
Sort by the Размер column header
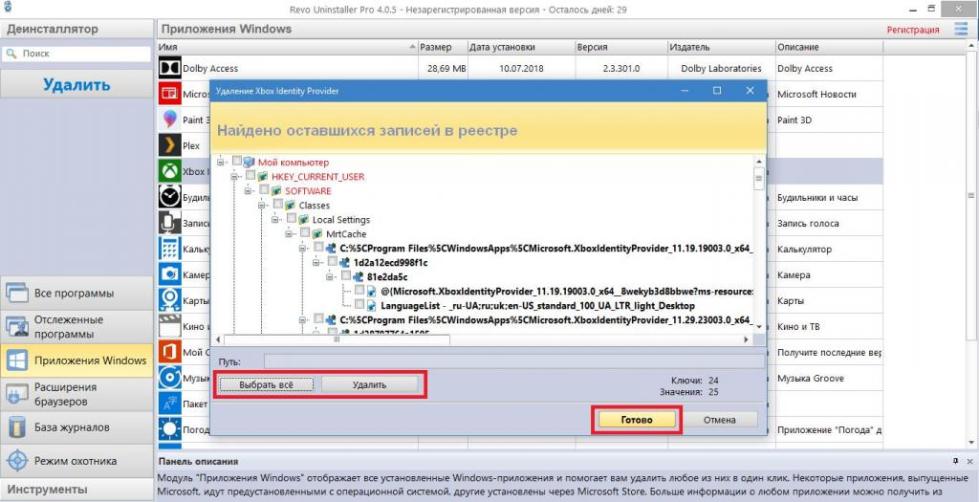[x=443, y=47]
